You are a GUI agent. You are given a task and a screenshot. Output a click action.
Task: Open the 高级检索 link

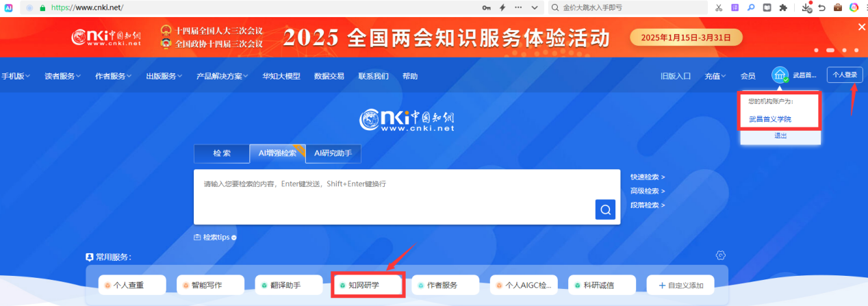point(647,191)
